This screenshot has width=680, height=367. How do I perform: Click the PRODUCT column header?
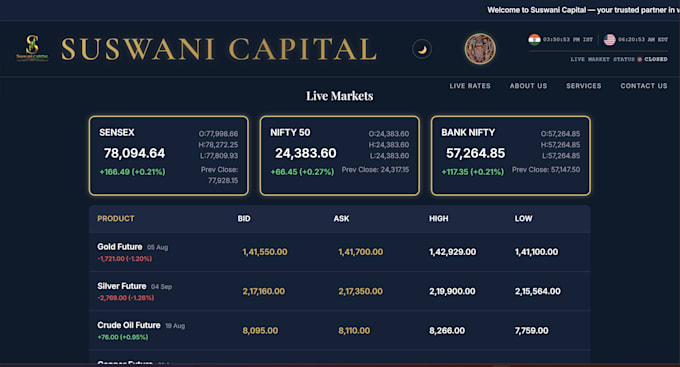coord(116,219)
